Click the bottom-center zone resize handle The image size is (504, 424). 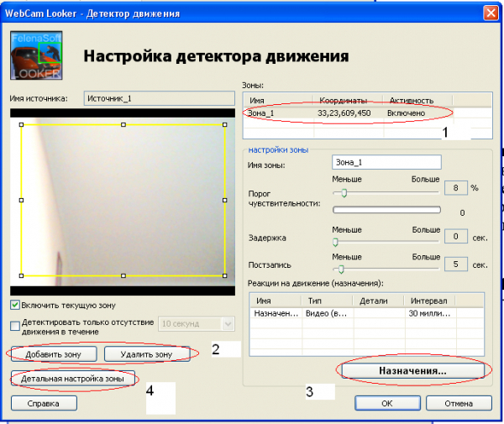[123, 275]
